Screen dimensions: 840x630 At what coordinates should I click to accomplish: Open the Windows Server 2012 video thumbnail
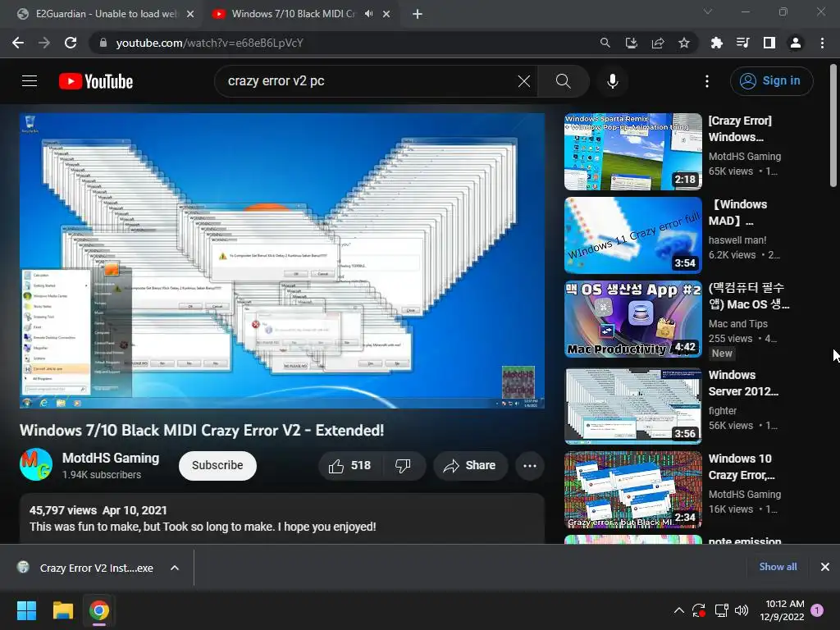pyautogui.click(x=632, y=406)
